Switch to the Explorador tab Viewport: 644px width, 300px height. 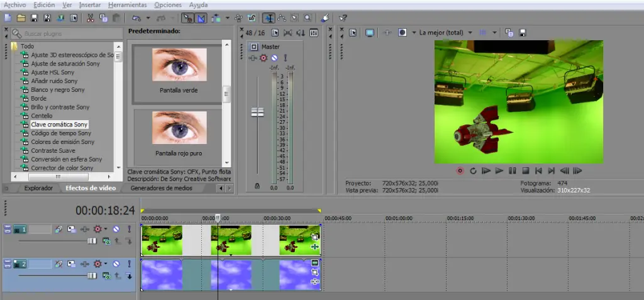tap(38, 188)
